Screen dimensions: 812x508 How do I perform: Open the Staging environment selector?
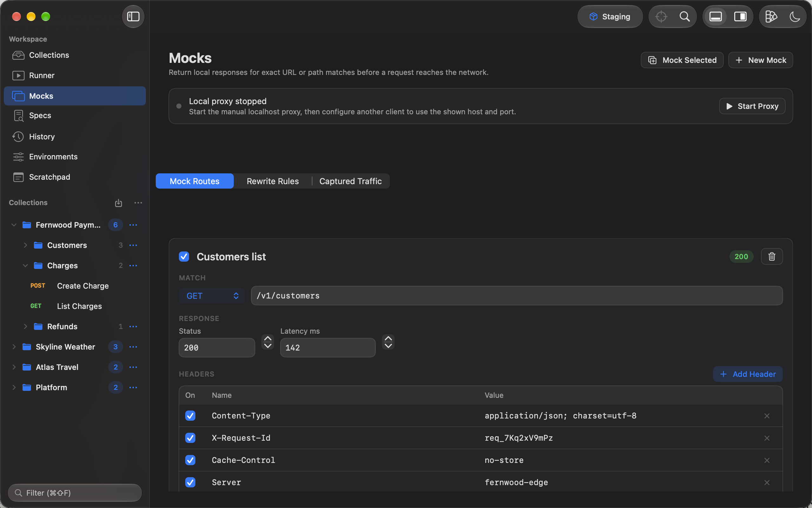click(610, 17)
